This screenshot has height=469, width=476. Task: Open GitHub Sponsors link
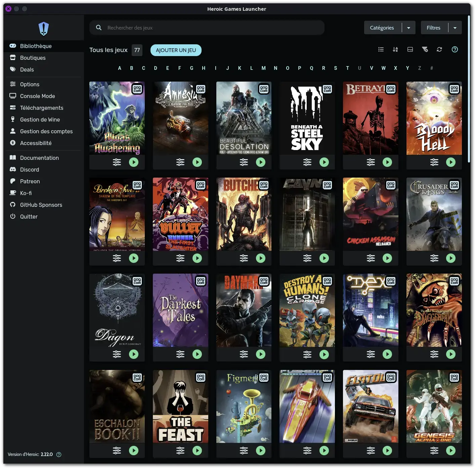tap(44, 205)
